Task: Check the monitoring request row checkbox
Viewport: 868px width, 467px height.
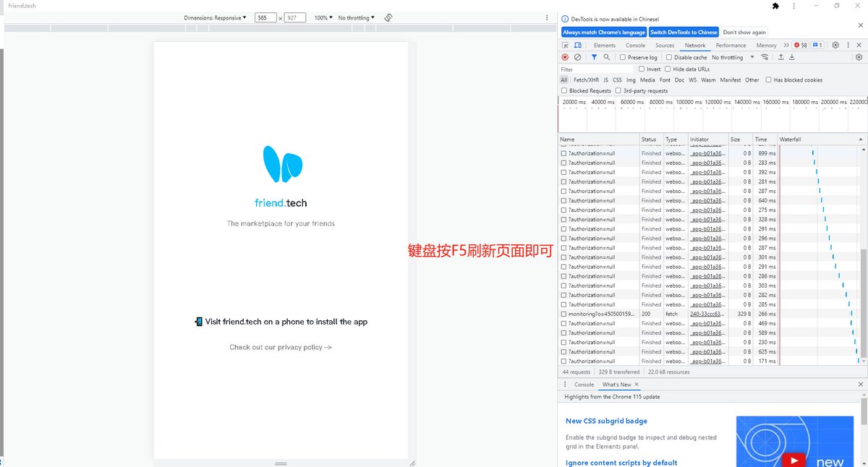Action: pos(564,314)
